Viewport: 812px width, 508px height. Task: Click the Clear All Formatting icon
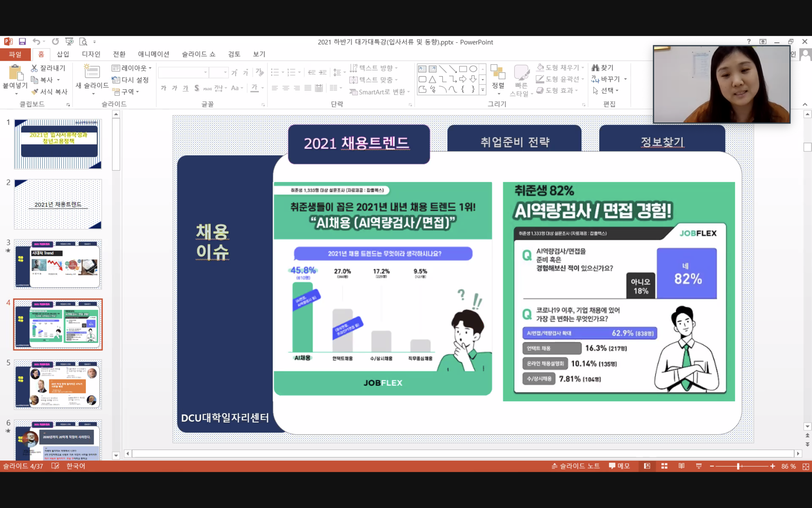tap(259, 72)
